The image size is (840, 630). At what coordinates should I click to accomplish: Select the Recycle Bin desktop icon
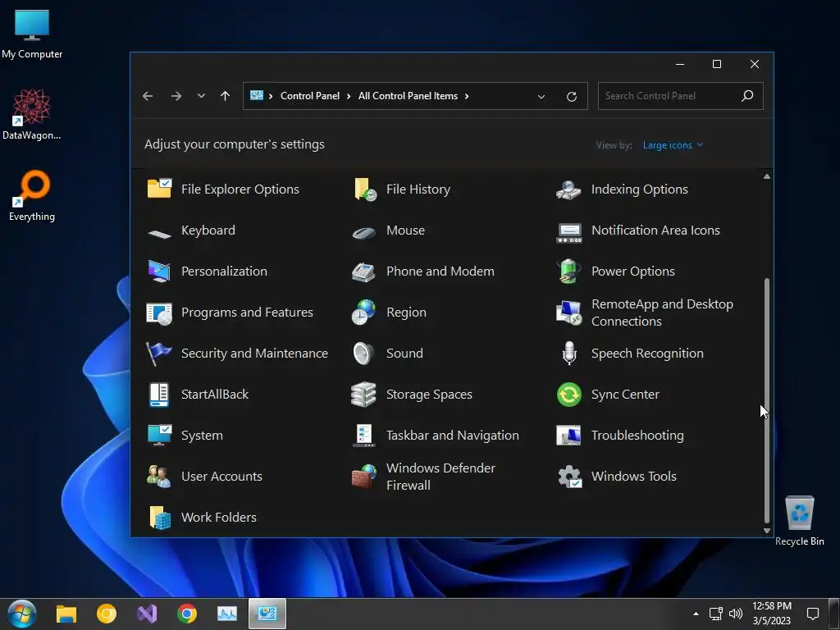pyautogui.click(x=799, y=521)
